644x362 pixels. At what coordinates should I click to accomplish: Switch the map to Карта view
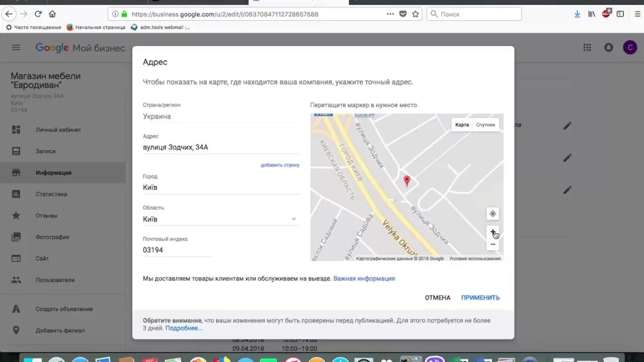pos(462,125)
